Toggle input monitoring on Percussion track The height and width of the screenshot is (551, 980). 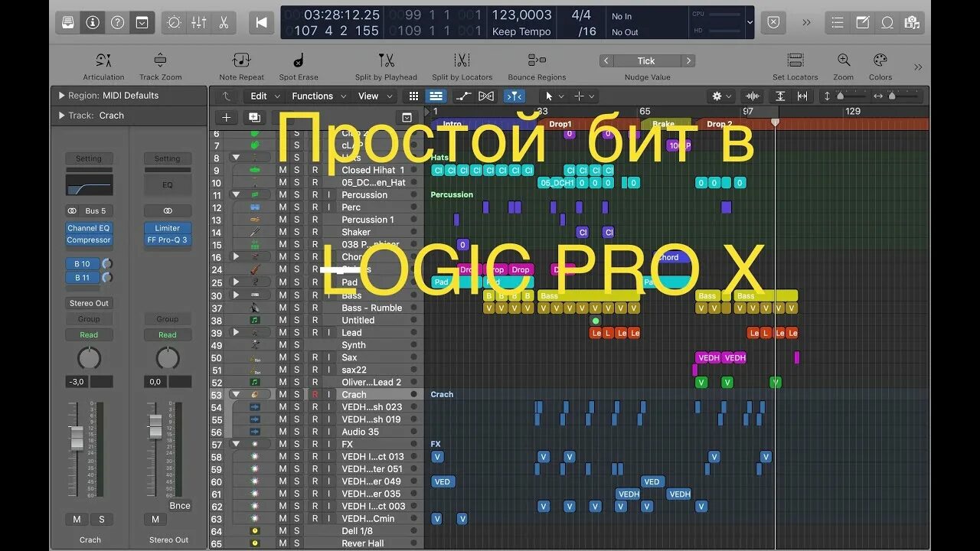point(329,194)
